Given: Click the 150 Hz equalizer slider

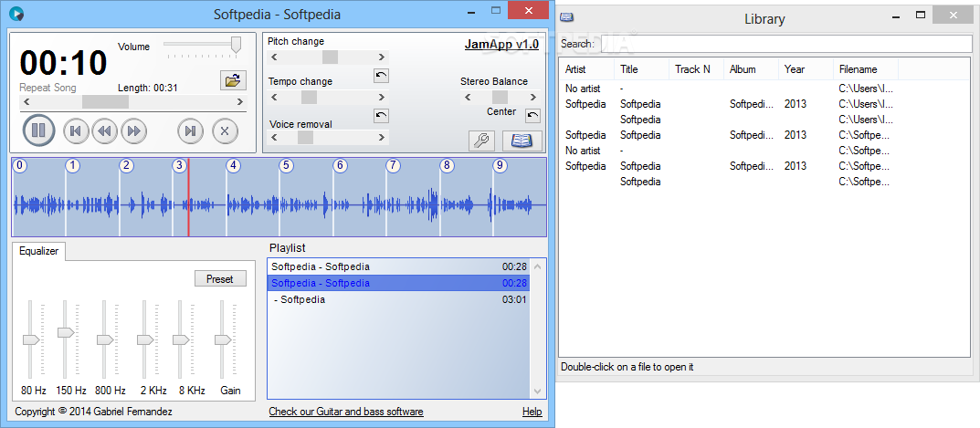Looking at the screenshot, I should pyautogui.click(x=66, y=332).
